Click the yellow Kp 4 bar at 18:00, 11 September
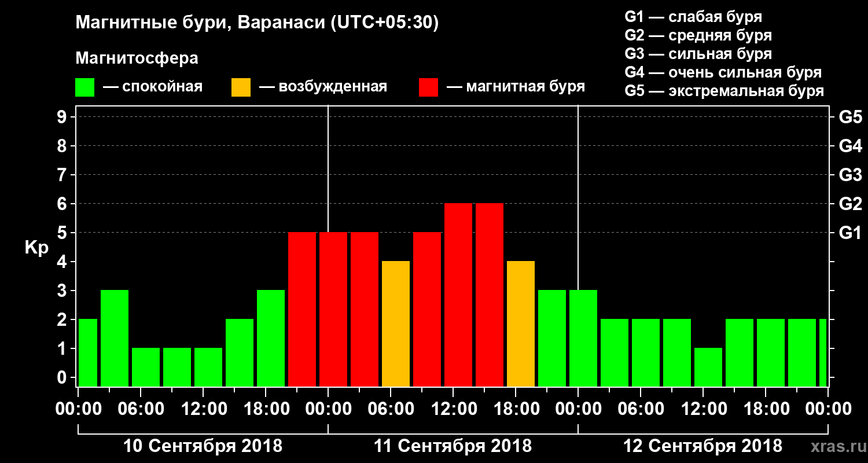868x463 pixels. 521,324
